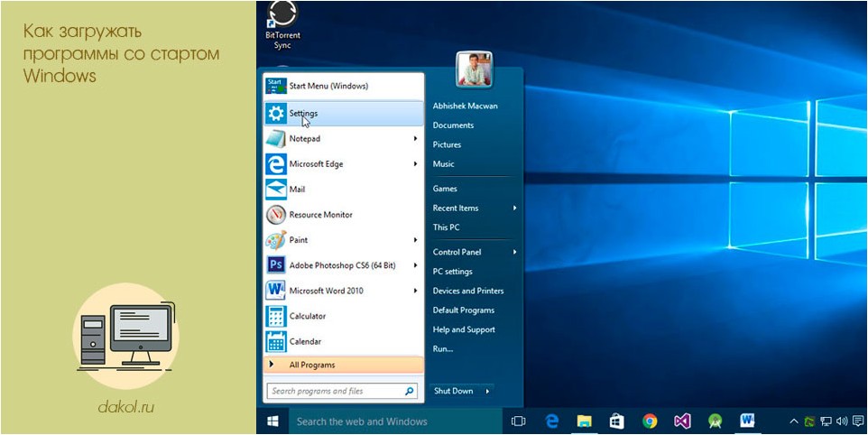Click the Adobe Photoshop Ps icon
The image size is (868, 435).
[276, 265]
